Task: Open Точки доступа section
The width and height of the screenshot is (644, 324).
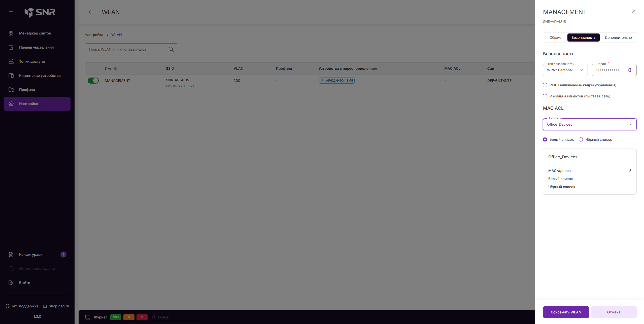Action: [37, 61]
